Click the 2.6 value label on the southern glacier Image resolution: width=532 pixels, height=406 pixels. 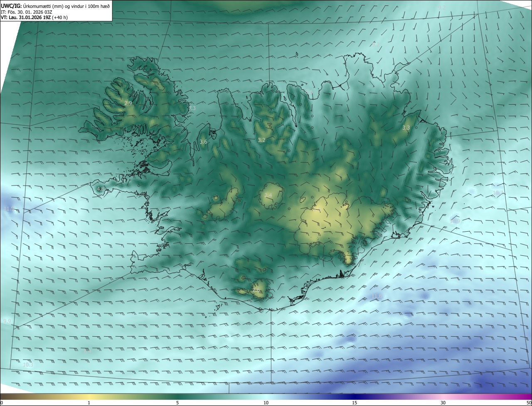pyautogui.click(x=256, y=290)
